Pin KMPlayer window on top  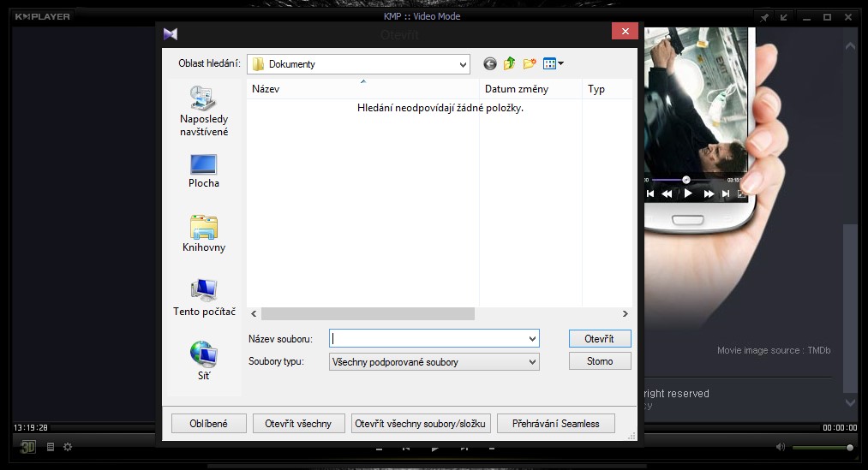[x=764, y=18]
